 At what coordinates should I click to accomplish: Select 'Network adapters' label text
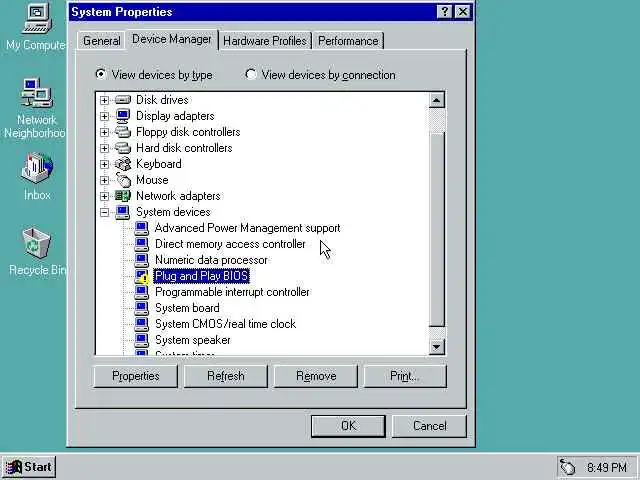point(178,196)
